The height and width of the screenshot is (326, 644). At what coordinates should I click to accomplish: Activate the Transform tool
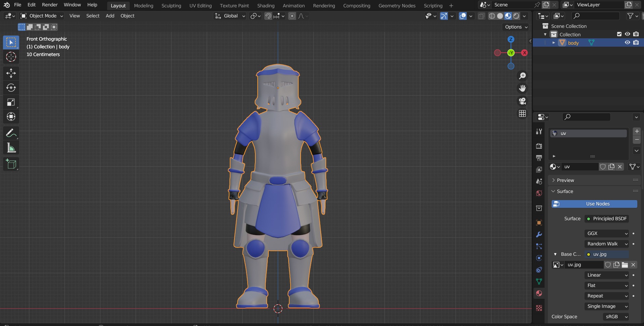click(x=11, y=117)
